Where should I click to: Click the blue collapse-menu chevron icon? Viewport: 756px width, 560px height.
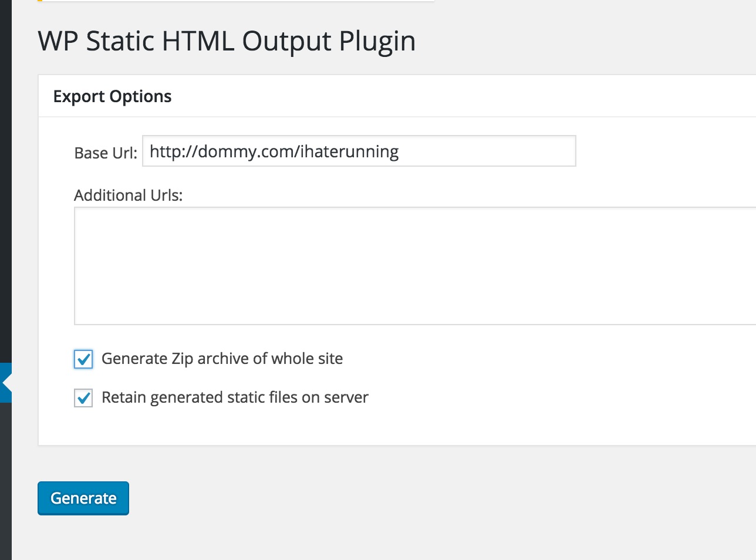click(6, 382)
